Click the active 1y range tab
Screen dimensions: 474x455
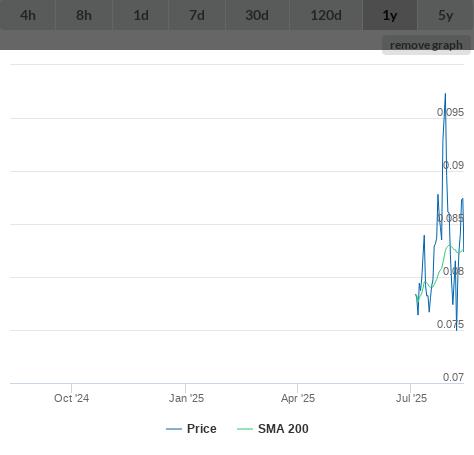tap(390, 15)
